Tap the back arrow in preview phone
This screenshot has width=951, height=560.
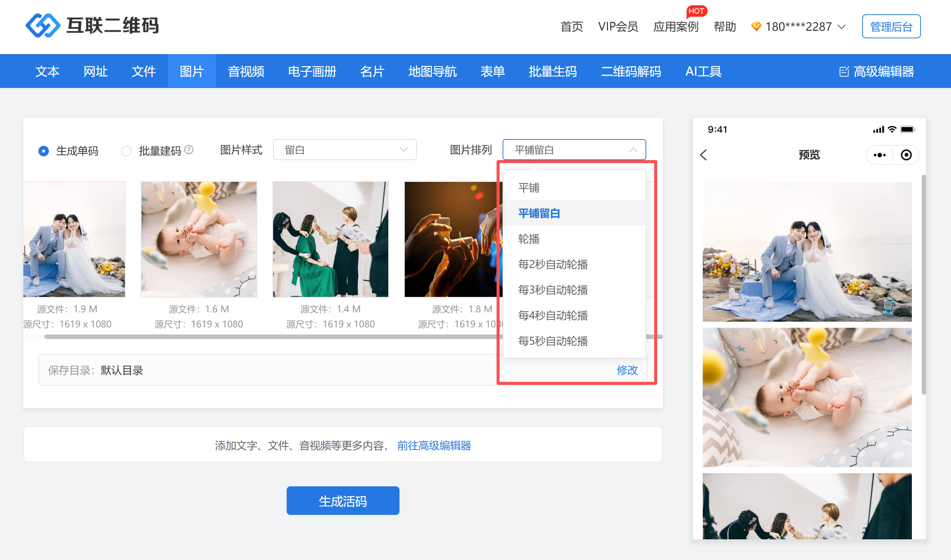click(703, 155)
